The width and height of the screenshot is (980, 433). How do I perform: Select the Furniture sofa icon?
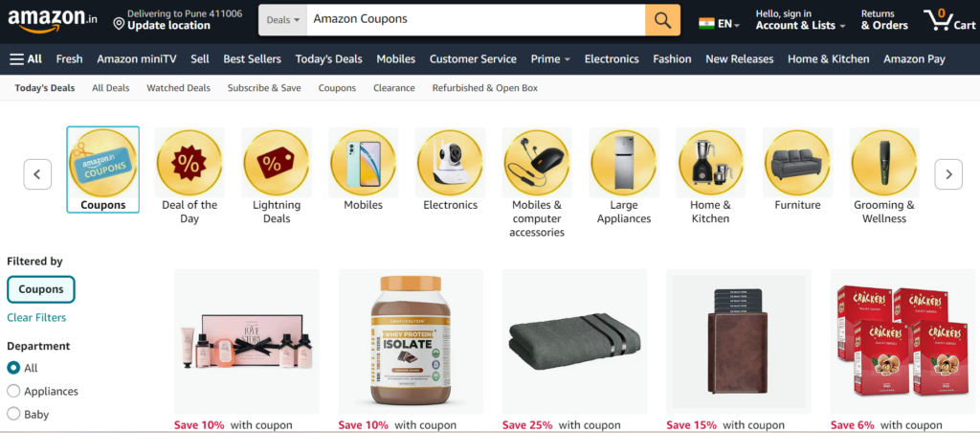[797, 163]
